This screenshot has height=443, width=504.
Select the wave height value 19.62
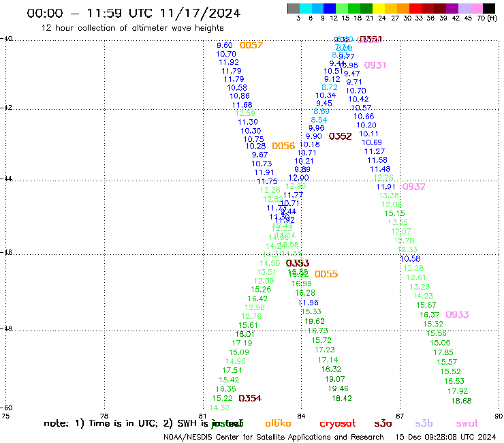tap(315, 322)
